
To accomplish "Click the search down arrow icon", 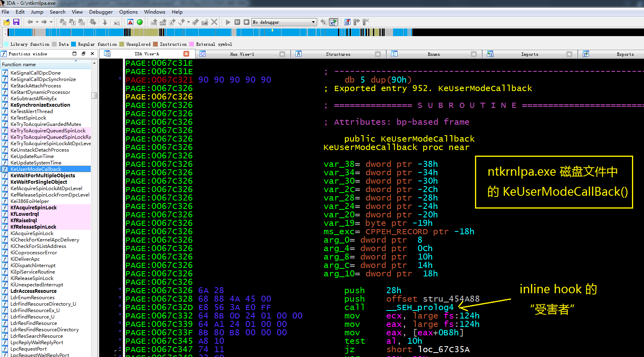I will pos(105,22).
